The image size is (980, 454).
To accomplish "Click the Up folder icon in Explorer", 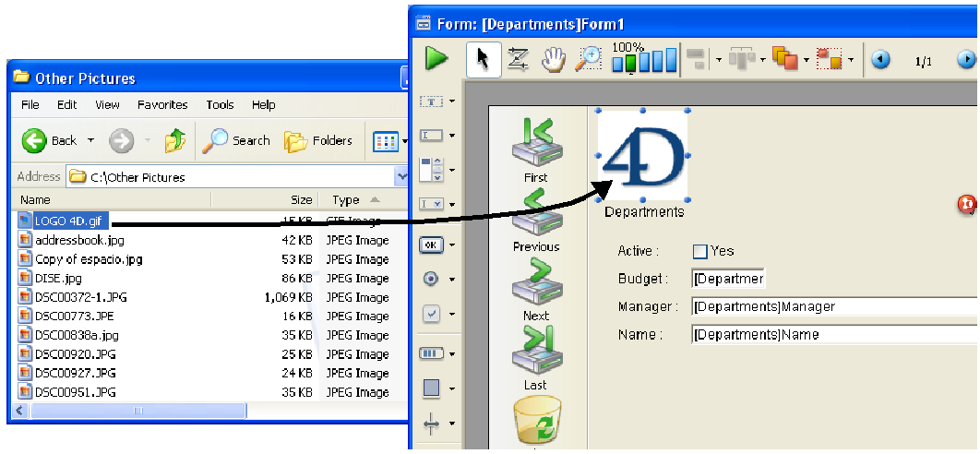I will [175, 140].
